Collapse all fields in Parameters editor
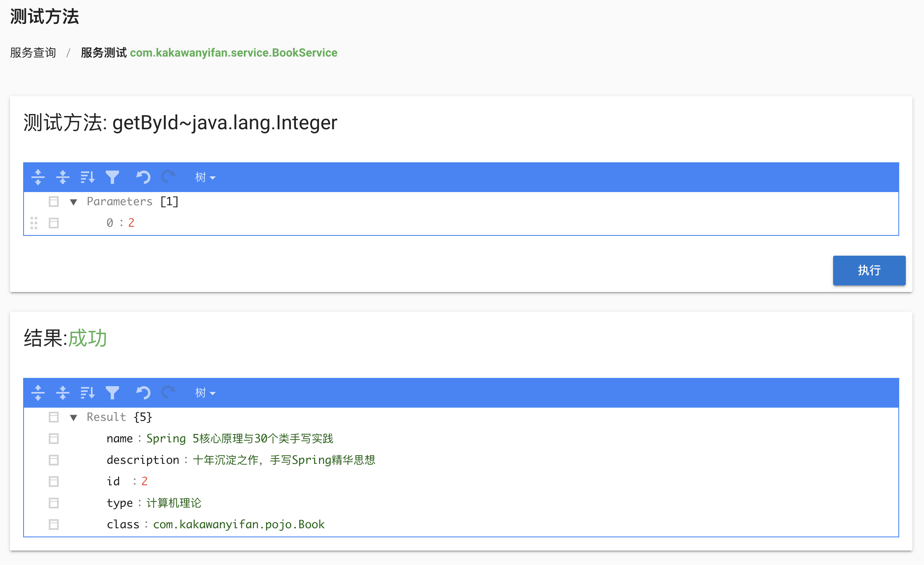Screen dimensions: 924x565 coord(63,177)
